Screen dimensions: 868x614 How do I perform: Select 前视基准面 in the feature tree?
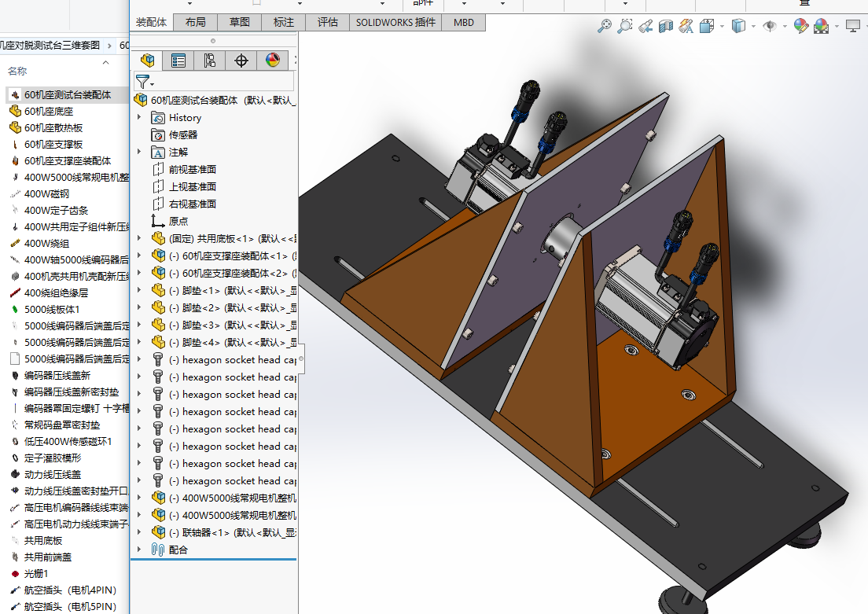coord(192,170)
